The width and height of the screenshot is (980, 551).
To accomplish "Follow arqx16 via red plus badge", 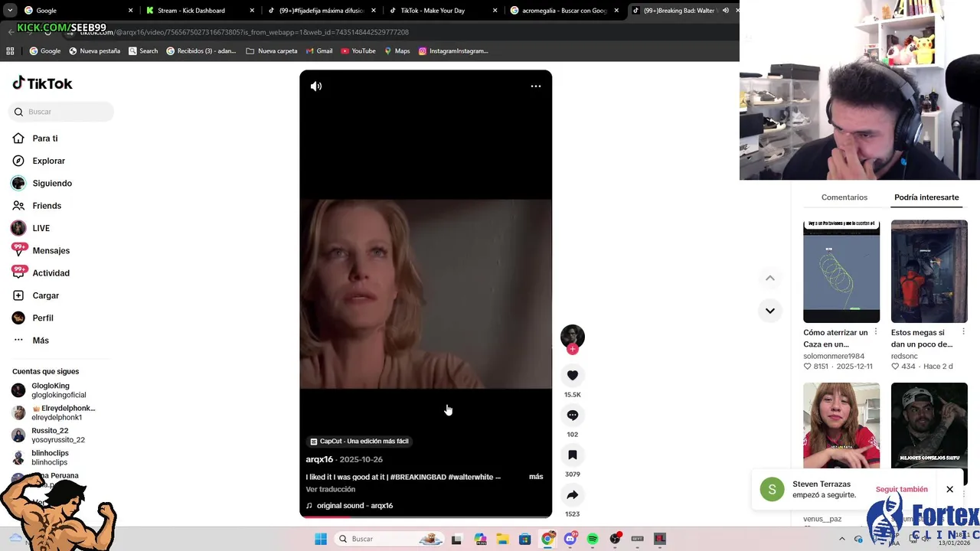I will [573, 349].
